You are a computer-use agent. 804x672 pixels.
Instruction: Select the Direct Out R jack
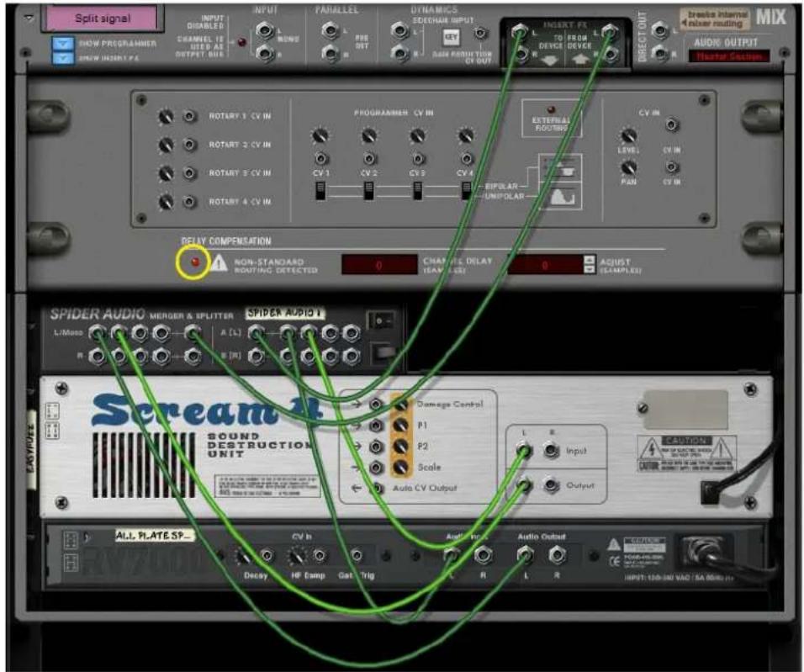click(x=660, y=53)
